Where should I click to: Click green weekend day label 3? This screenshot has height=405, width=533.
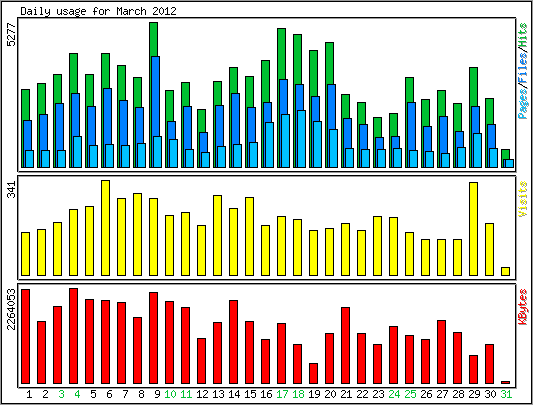click(61, 394)
